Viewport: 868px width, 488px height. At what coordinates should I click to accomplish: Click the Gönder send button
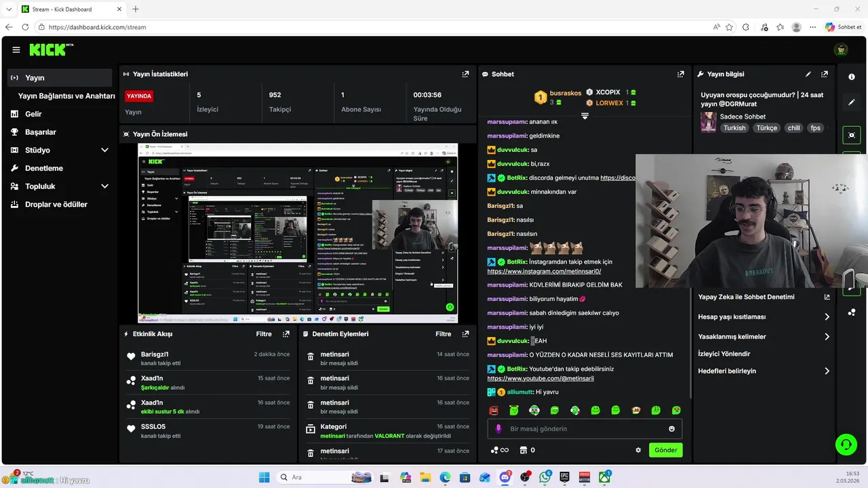665,450
